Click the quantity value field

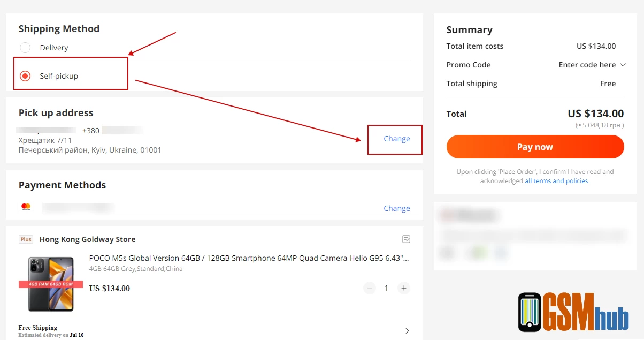click(387, 288)
